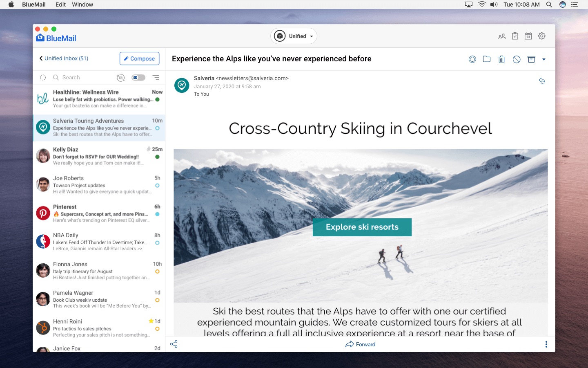The width and height of the screenshot is (588, 368).
Task: Open the Settings gear icon
Action: tap(542, 36)
